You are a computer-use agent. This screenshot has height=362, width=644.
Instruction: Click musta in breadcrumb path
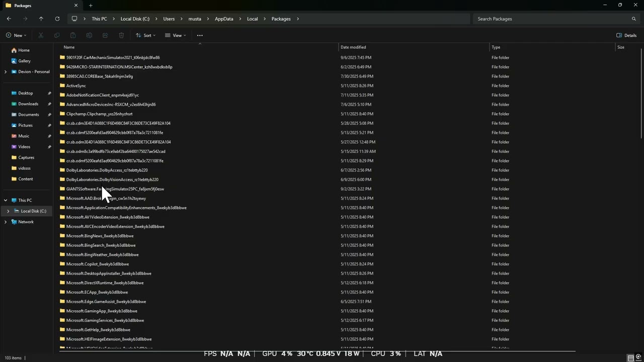(x=195, y=19)
